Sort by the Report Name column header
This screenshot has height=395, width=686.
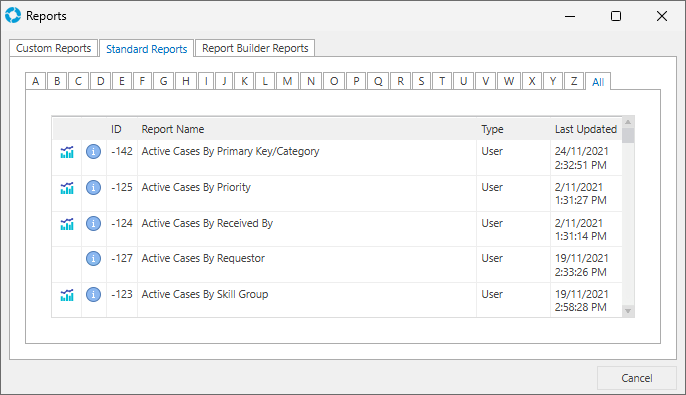(x=173, y=129)
